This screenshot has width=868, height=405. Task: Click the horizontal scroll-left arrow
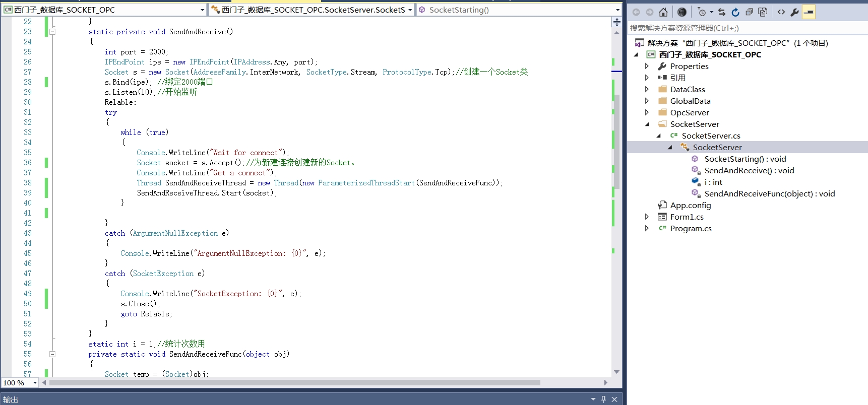[x=44, y=383]
